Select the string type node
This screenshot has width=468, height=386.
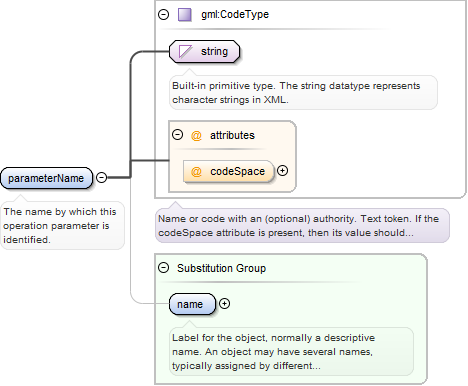pyautogui.click(x=204, y=52)
